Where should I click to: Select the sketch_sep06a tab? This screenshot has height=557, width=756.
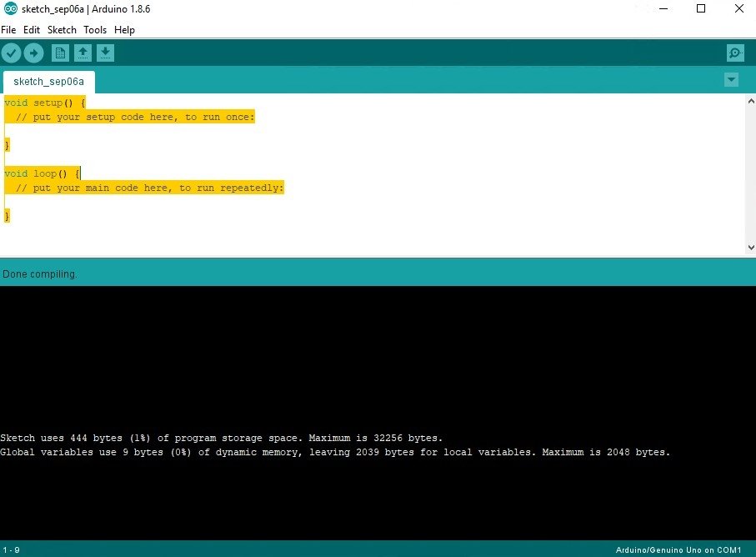[x=48, y=81]
